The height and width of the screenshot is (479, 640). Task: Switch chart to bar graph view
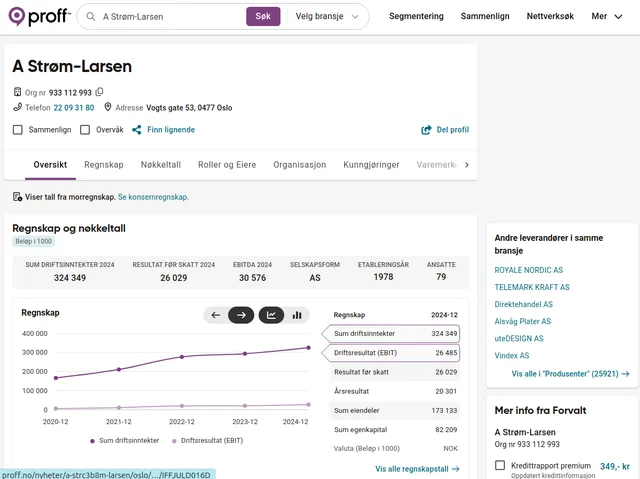(297, 315)
